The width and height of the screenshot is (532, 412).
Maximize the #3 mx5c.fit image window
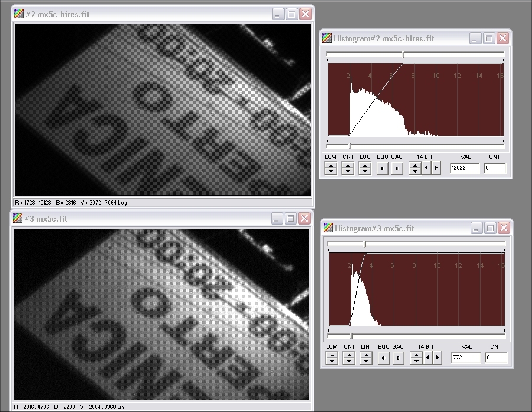pyautogui.click(x=291, y=218)
